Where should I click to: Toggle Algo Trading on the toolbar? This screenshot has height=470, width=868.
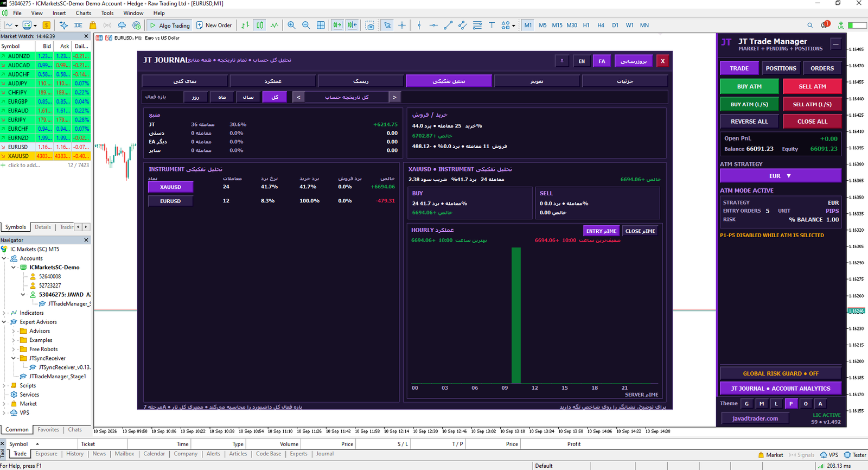click(x=170, y=25)
